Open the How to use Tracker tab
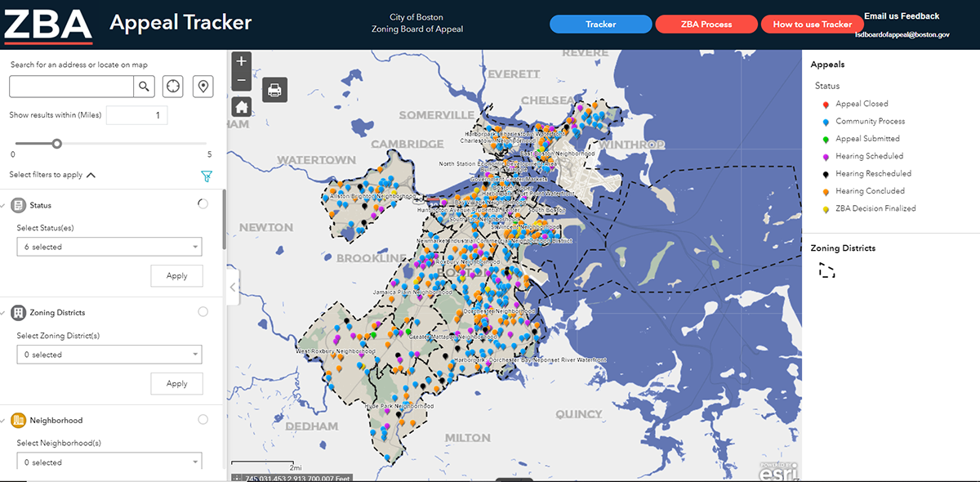 812,25
